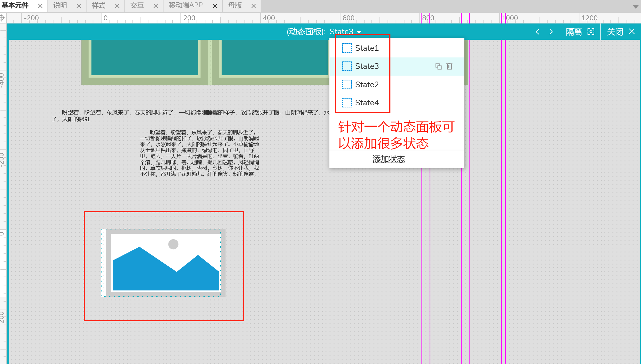The height and width of the screenshot is (364, 641).
Task: Open the State3 dropdown arrow in header
Action: click(x=359, y=32)
